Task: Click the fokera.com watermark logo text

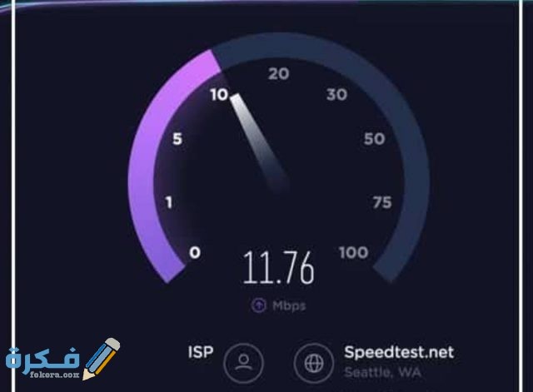Action: click(x=54, y=375)
